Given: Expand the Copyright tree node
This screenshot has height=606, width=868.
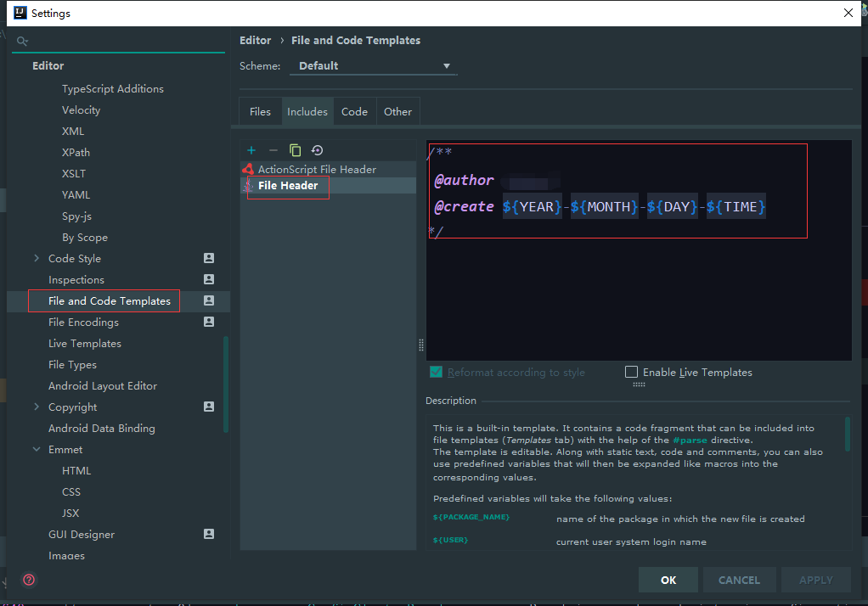Looking at the screenshot, I should pos(37,407).
